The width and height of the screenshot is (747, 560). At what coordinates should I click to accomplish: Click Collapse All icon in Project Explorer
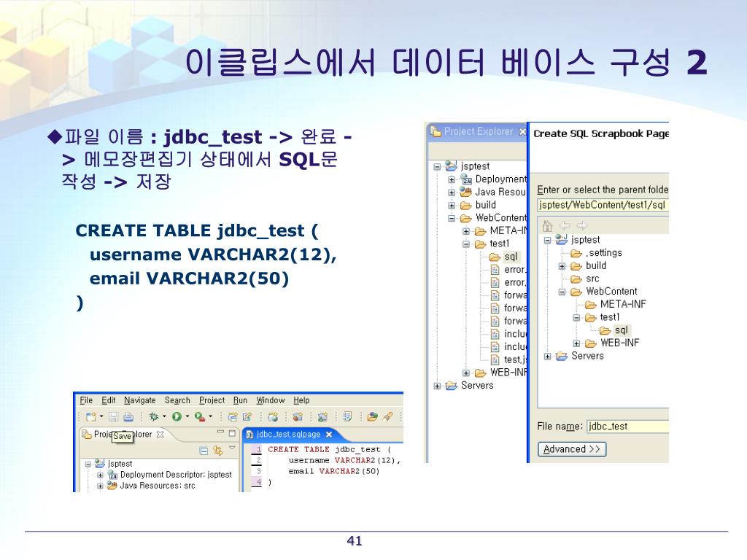[x=204, y=451]
